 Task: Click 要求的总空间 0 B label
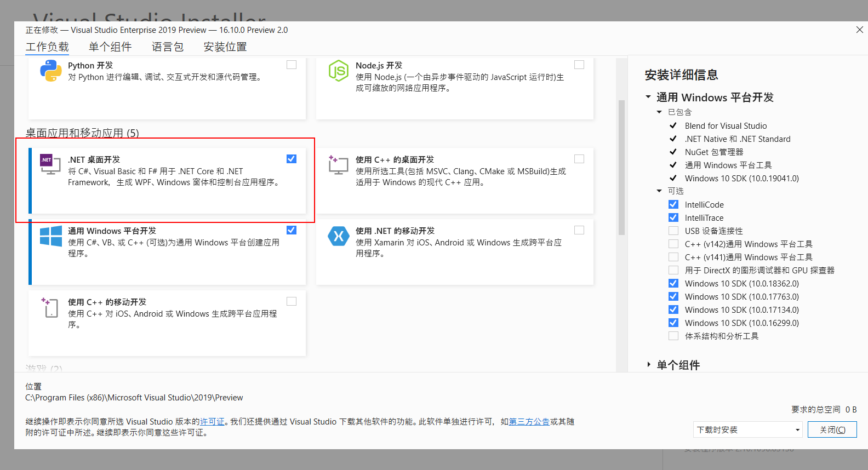click(x=824, y=409)
